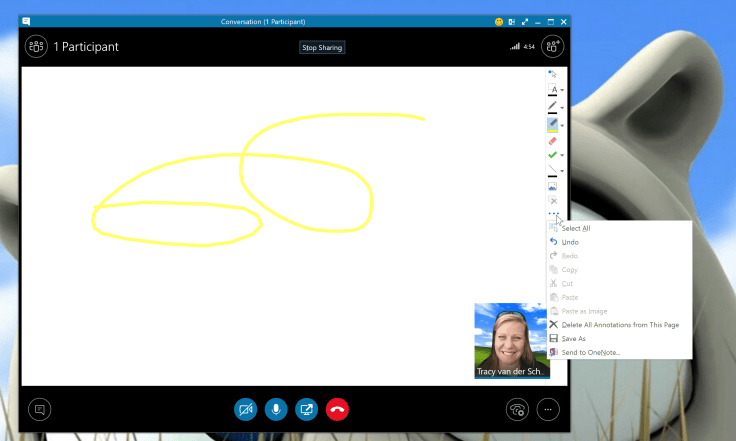The width and height of the screenshot is (736, 441).
Task: Click Tracy van der Sch video thumbnail
Action: 511,340
